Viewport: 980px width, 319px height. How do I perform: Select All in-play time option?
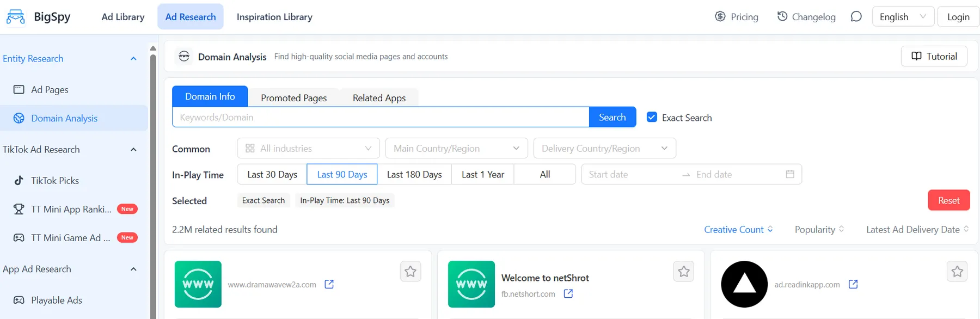point(545,174)
